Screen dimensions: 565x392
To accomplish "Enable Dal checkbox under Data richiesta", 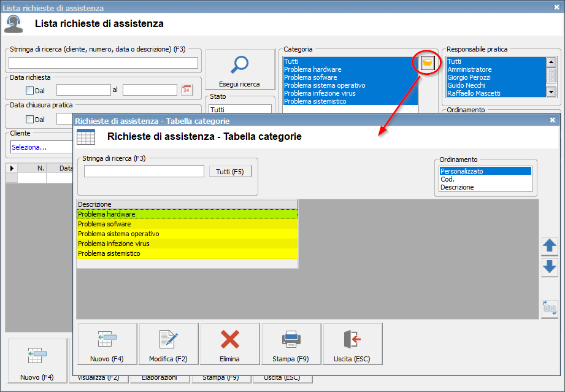I will point(29,90).
